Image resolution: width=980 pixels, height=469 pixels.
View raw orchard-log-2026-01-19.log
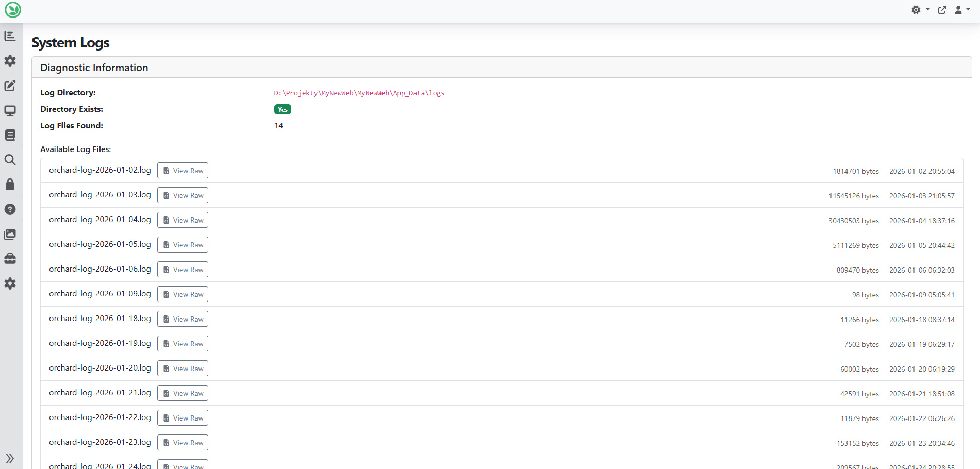coord(182,344)
